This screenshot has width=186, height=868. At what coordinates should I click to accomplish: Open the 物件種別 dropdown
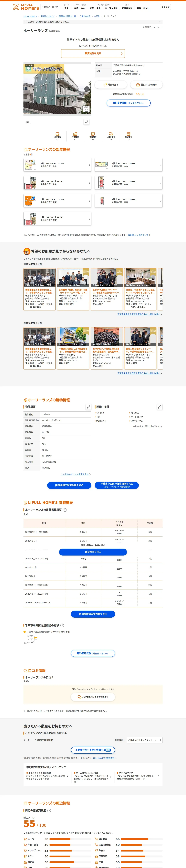pos(144,740)
